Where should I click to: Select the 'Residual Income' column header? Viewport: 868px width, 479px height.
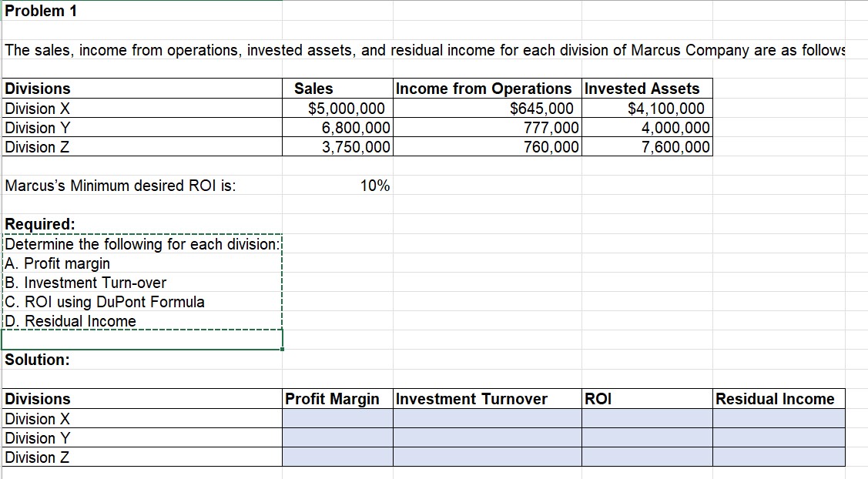point(779,399)
